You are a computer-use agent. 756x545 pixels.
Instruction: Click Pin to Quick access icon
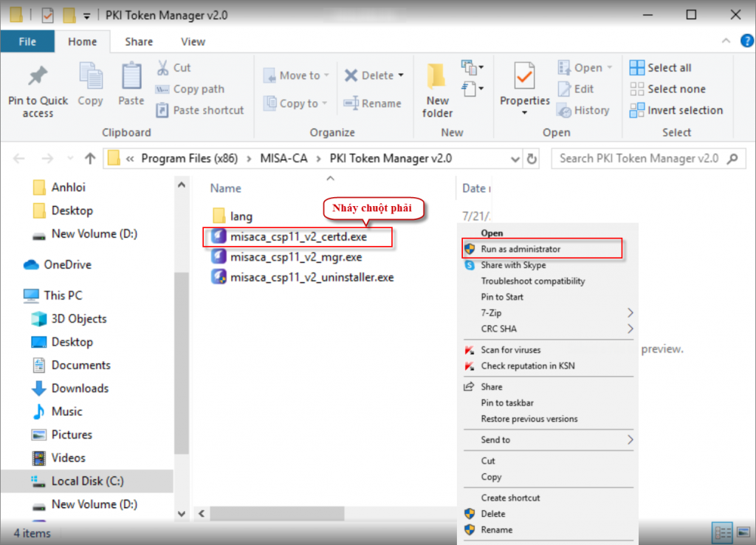[x=38, y=77]
